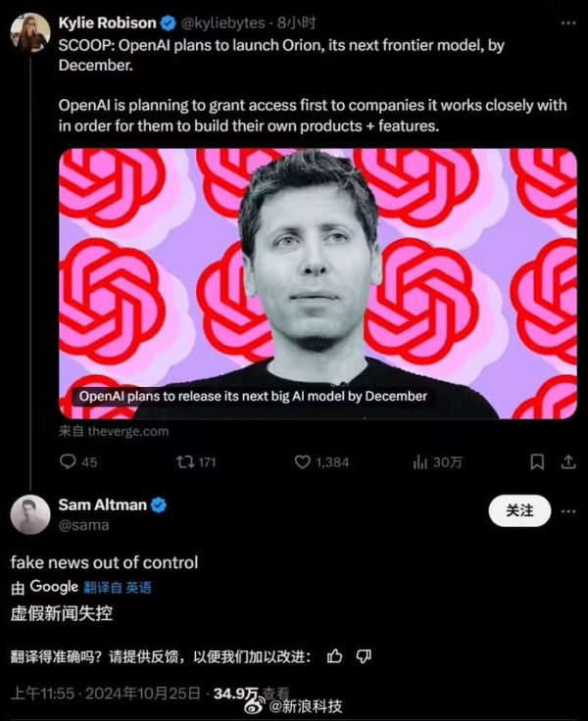Image resolution: width=588 pixels, height=721 pixels.
Task: Click Sam Altman's verified badge
Action: [x=159, y=505]
